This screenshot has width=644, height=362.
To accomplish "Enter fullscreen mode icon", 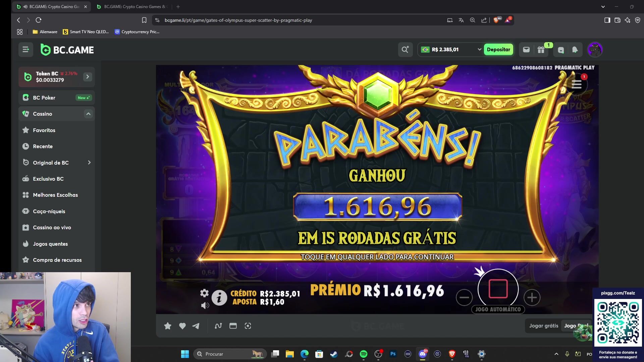I will pos(248,326).
